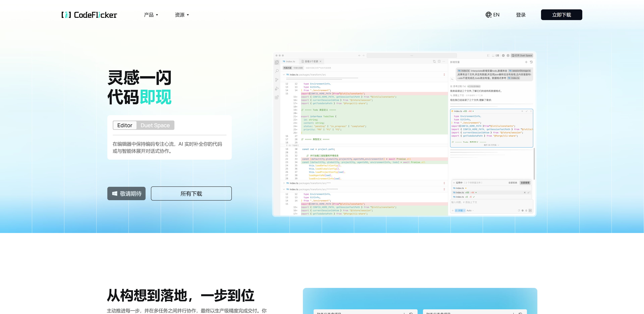This screenshot has height=314, width=644.
Task: Switch to the Duet Space toggle option
Action: (155, 125)
